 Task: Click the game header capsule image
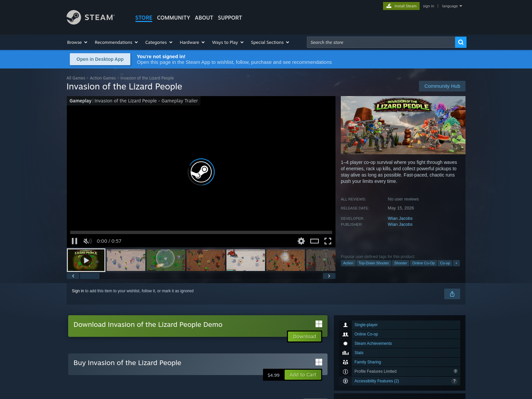tap(403, 125)
